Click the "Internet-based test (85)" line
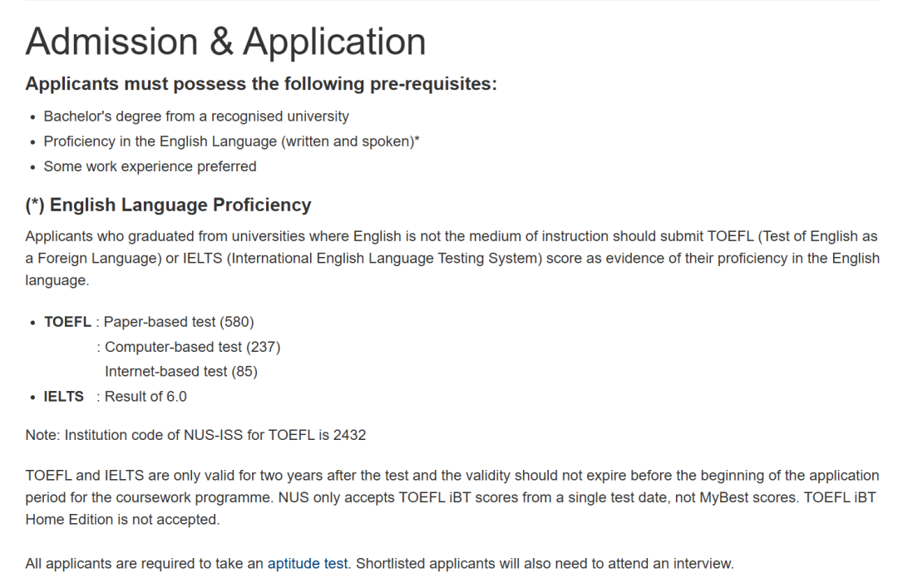This screenshot has height=588, width=898. [180, 372]
